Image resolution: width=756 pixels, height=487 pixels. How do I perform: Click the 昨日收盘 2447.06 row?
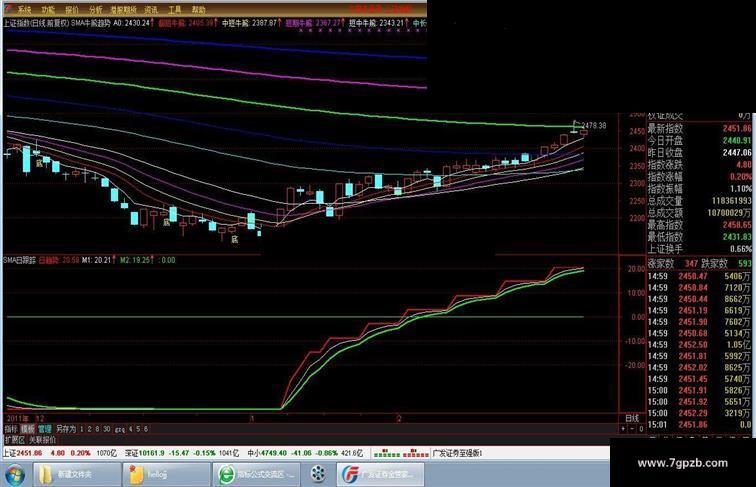click(699, 152)
